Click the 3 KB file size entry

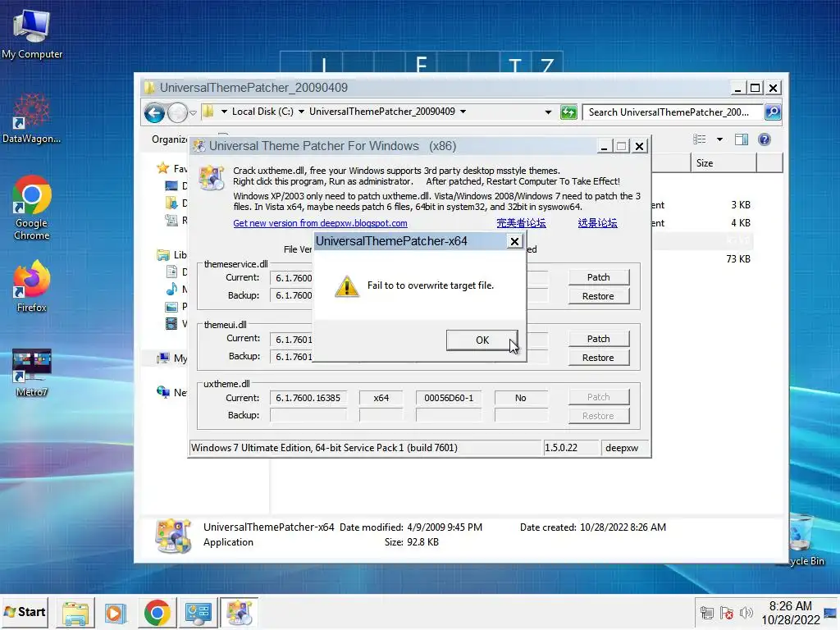click(741, 204)
